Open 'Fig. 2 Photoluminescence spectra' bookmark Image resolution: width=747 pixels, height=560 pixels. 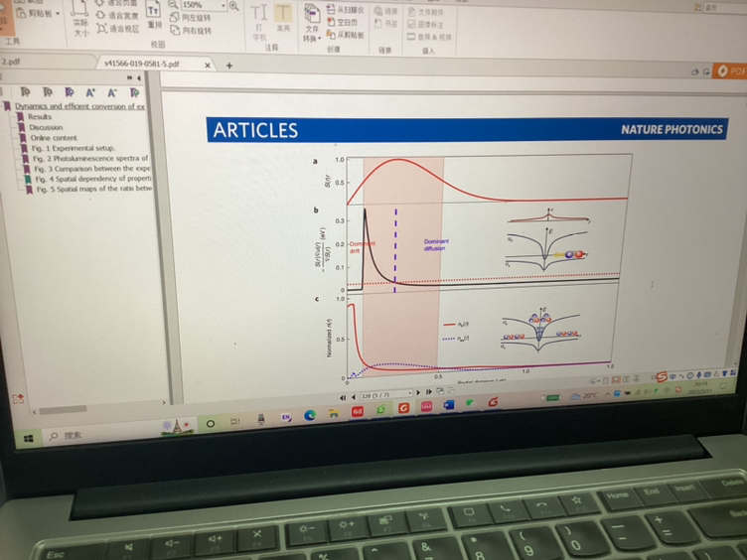[90, 158]
